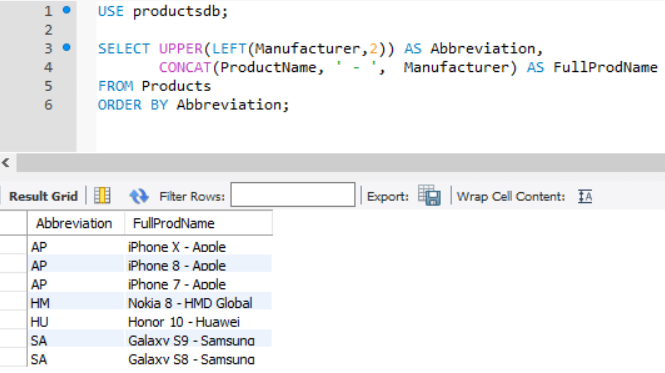Click the row header of first AP row
The image size is (665, 373).
[13, 246]
